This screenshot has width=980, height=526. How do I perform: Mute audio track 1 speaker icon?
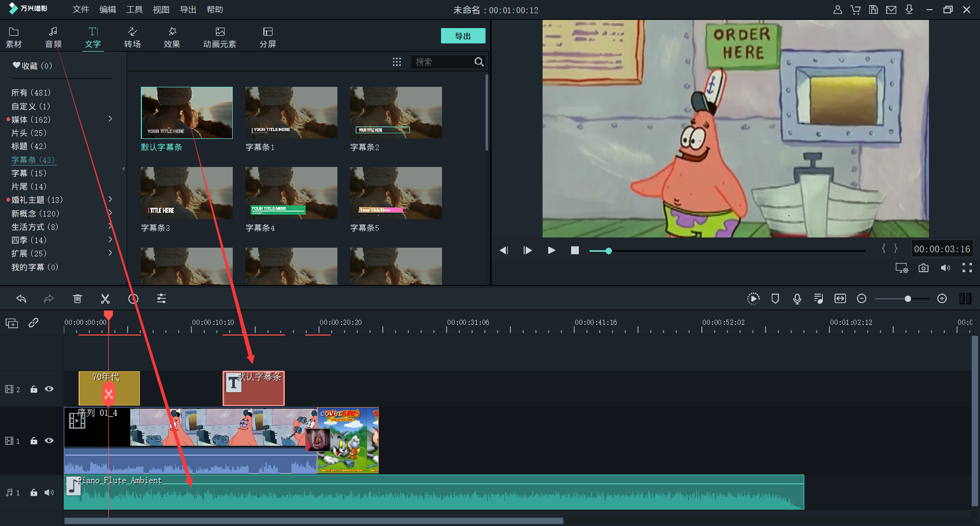(49, 493)
